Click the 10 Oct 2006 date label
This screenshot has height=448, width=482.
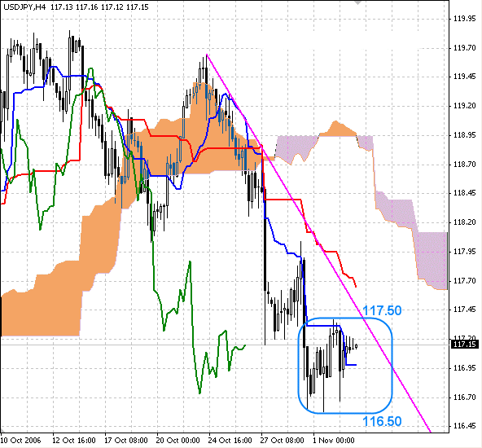pyautogui.click(x=21, y=441)
